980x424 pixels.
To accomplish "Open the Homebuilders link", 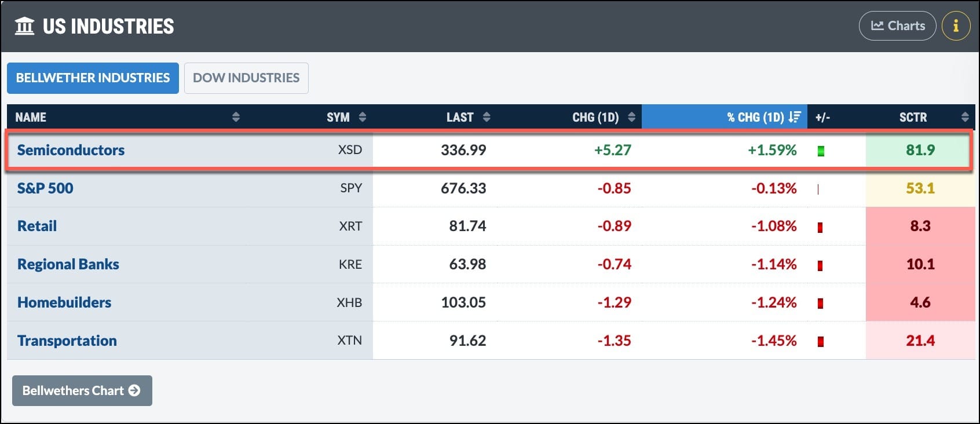I will [x=64, y=302].
